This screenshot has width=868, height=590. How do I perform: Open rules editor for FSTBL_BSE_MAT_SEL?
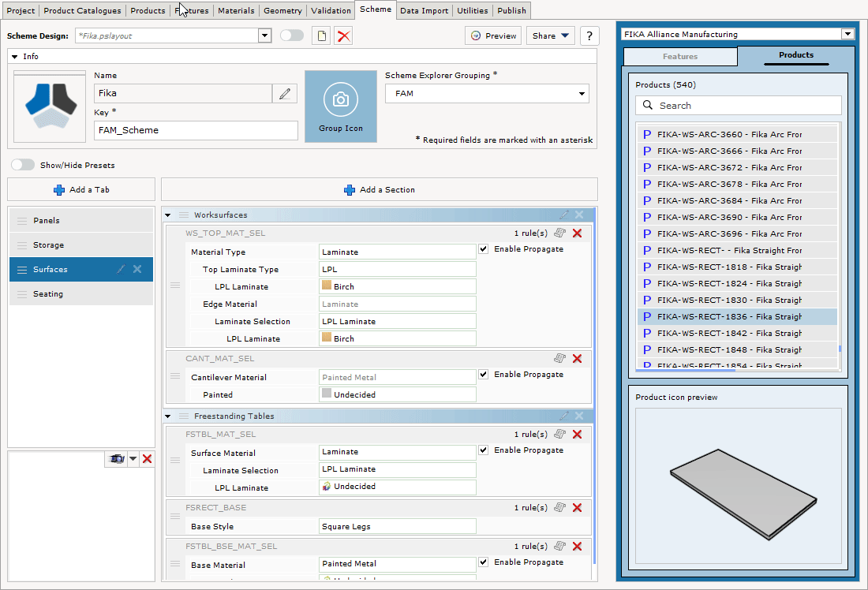point(559,547)
